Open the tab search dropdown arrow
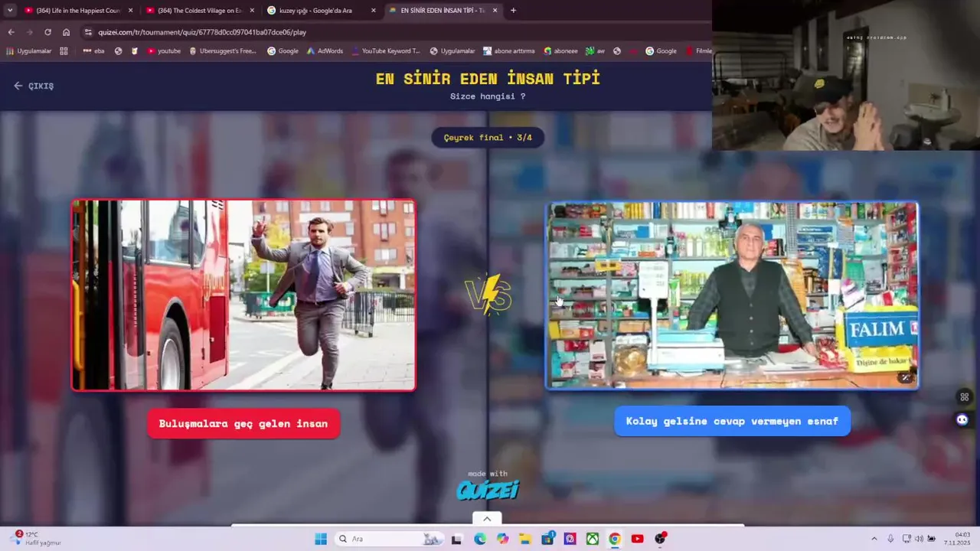Viewport: 980px width, 551px height. click(x=10, y=11)
